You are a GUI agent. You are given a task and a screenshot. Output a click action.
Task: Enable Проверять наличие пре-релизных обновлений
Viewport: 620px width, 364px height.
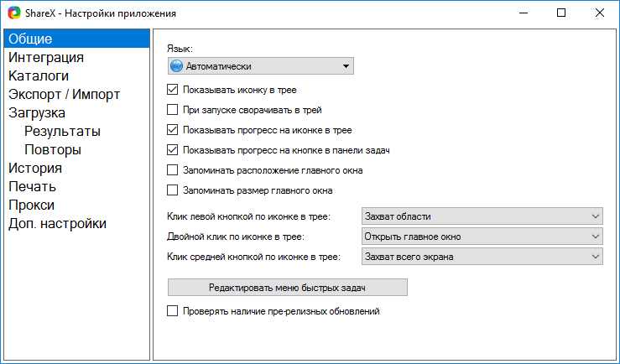[x=172, y=311]
